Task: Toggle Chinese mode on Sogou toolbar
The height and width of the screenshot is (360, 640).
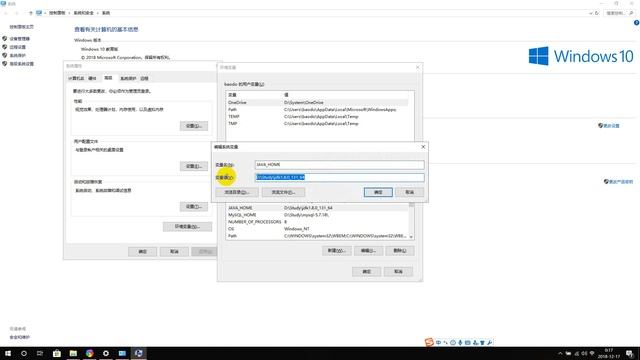Action: pos(438,342)
